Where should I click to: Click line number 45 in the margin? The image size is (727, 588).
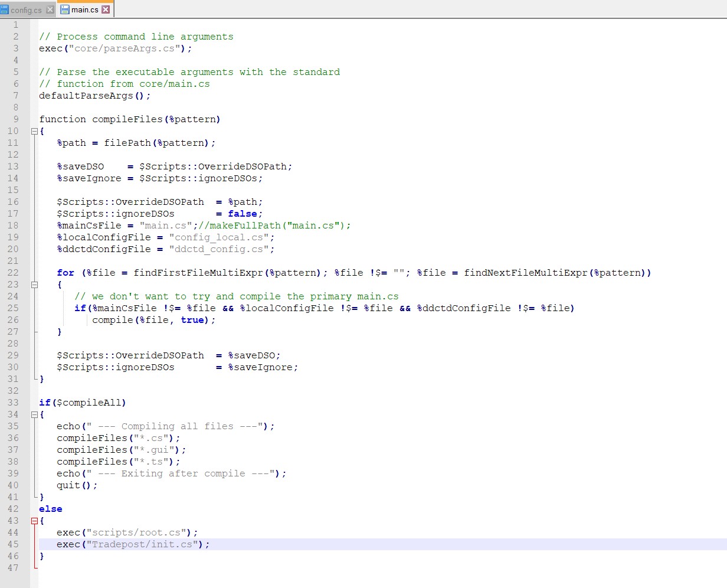point(13,544)
